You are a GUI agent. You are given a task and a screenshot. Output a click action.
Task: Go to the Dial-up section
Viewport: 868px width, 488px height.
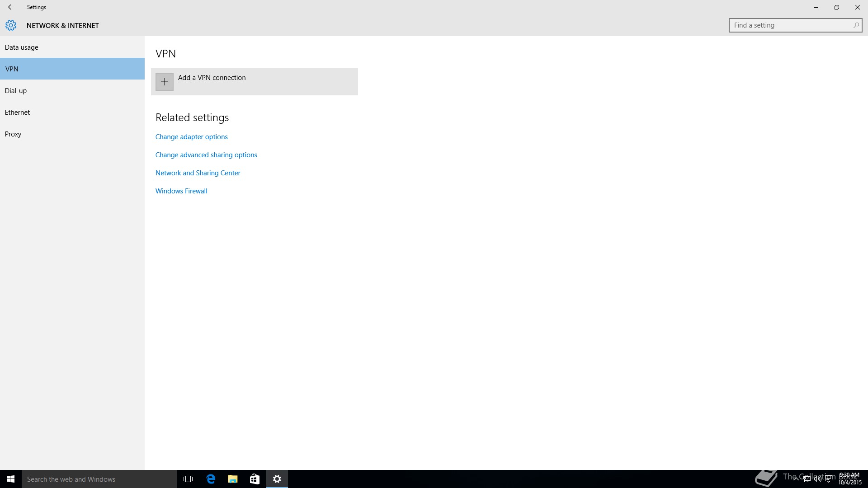(16, 90)
